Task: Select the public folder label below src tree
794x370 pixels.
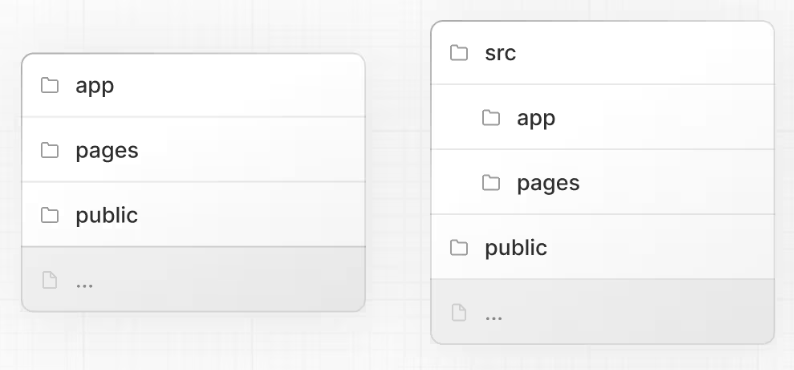Action: (516, 248)
